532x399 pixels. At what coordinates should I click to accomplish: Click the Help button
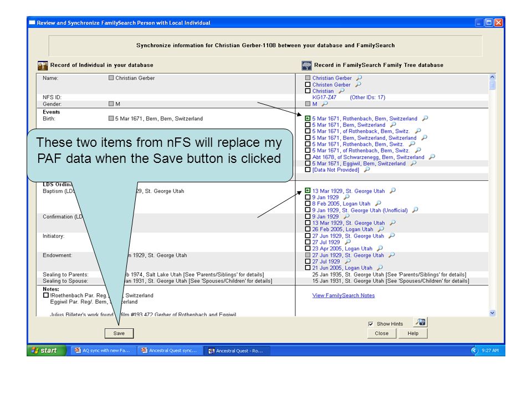[x=413, y=333]
